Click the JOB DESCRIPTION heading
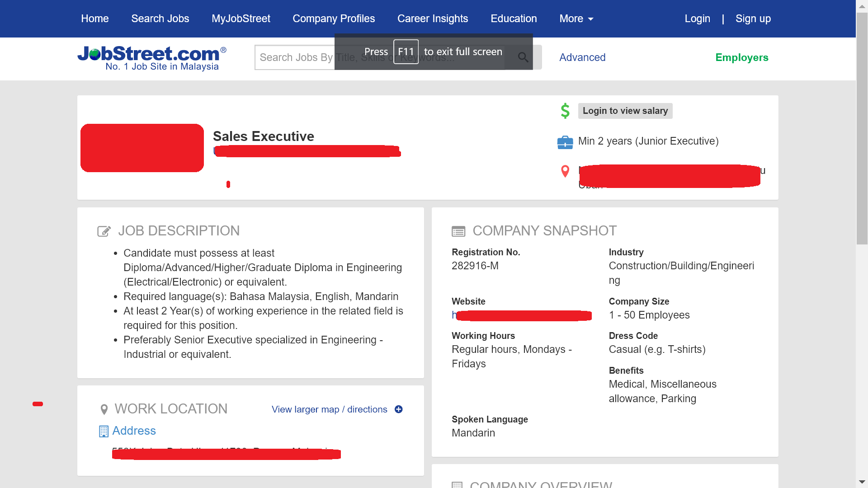 tap(179, 231)
